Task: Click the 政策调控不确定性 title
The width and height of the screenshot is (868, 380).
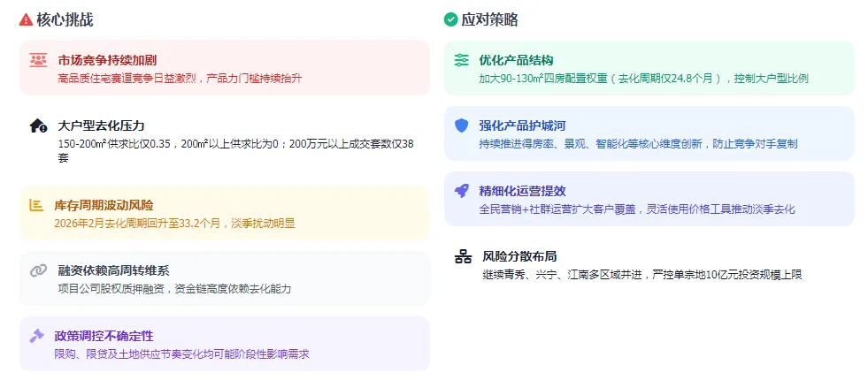Action: (x=104, y=336)
